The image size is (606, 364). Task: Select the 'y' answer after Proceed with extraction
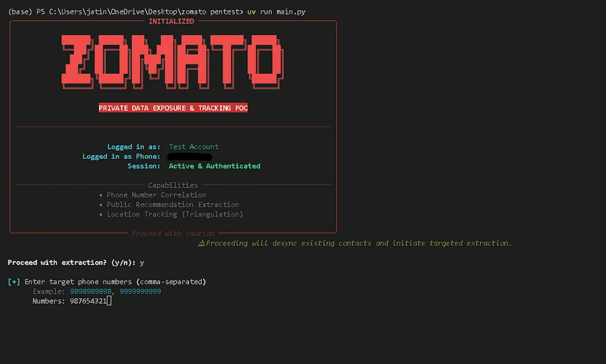tap(142, 262)
